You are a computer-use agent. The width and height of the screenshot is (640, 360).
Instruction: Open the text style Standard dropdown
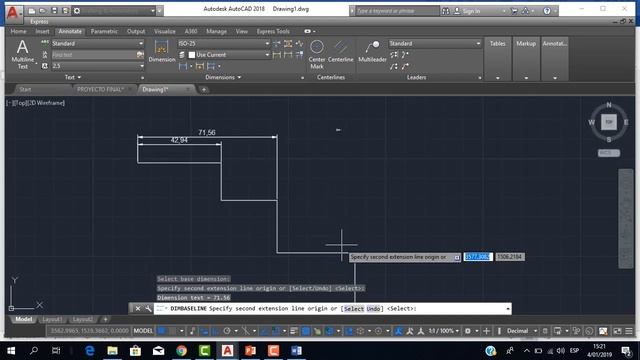pos(98,43)
